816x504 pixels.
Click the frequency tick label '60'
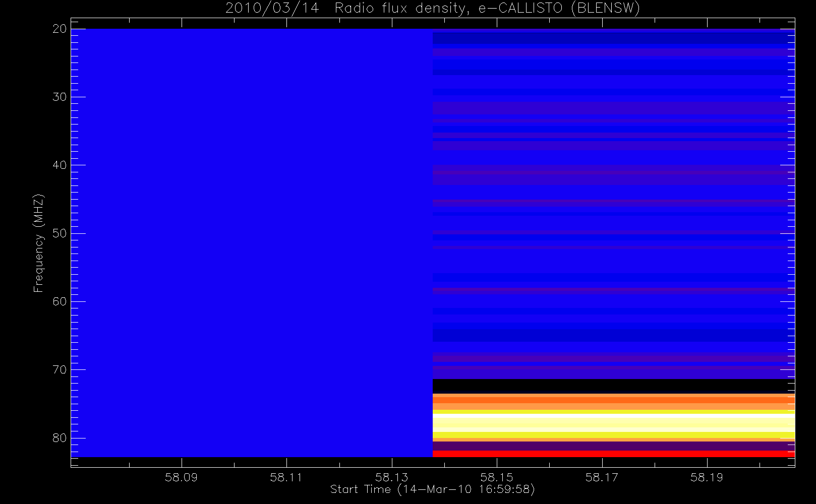[60, 301]
